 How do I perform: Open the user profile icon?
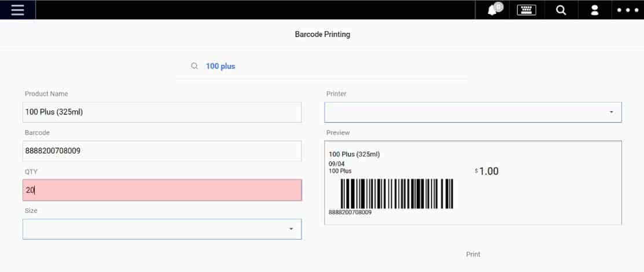pyautogui.click(x=594, y=10)
